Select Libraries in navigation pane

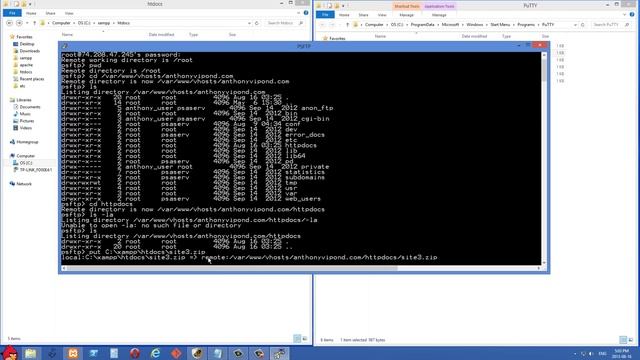[24, 100]
